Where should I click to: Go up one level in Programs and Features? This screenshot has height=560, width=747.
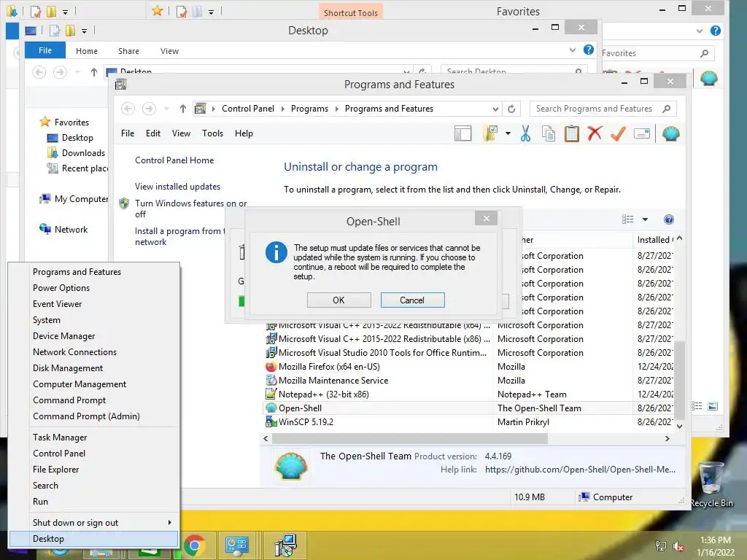(x=183, y=109)
